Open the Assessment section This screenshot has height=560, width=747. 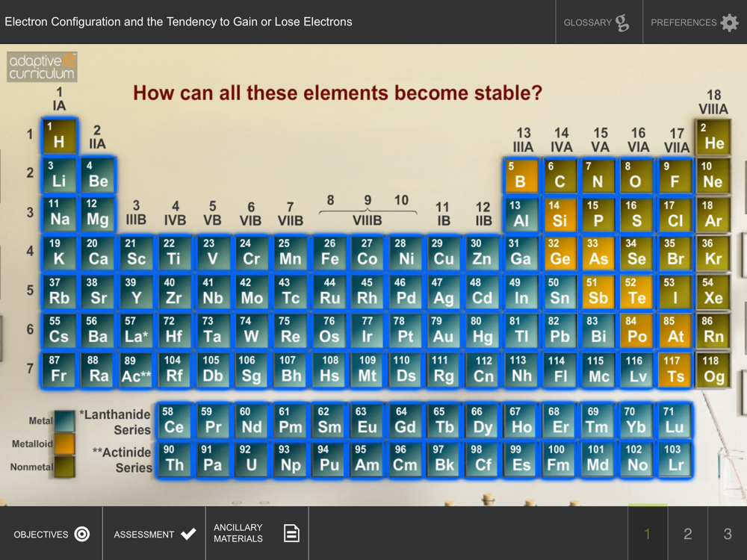point(155,534)
